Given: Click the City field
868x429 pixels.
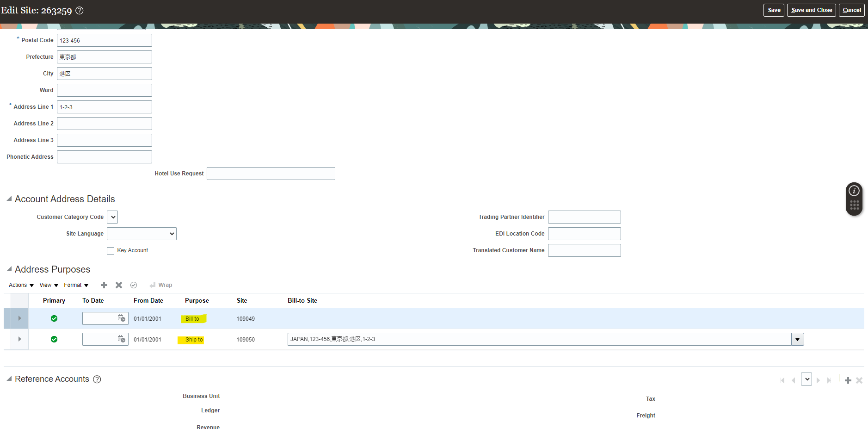Looking at the screenshot, I should pos(105,74).
